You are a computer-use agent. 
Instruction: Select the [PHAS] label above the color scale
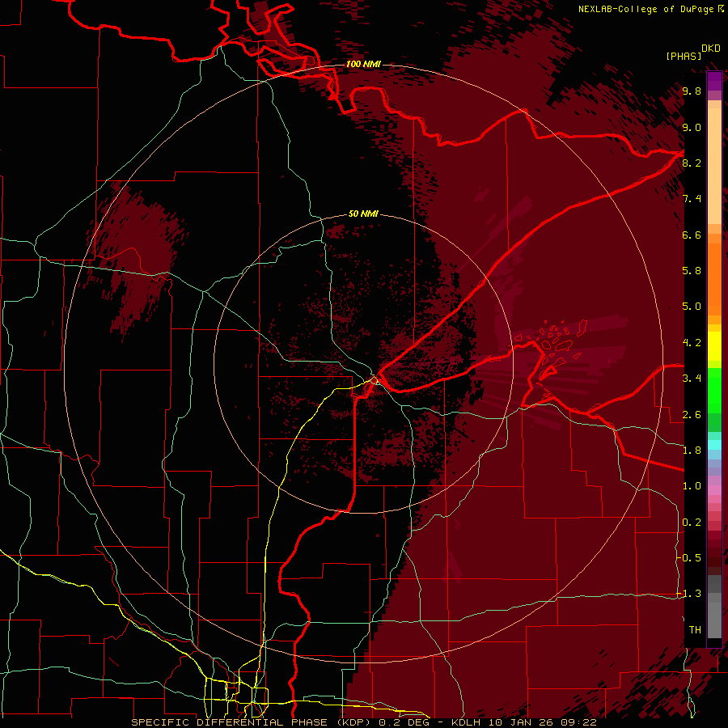684,56
